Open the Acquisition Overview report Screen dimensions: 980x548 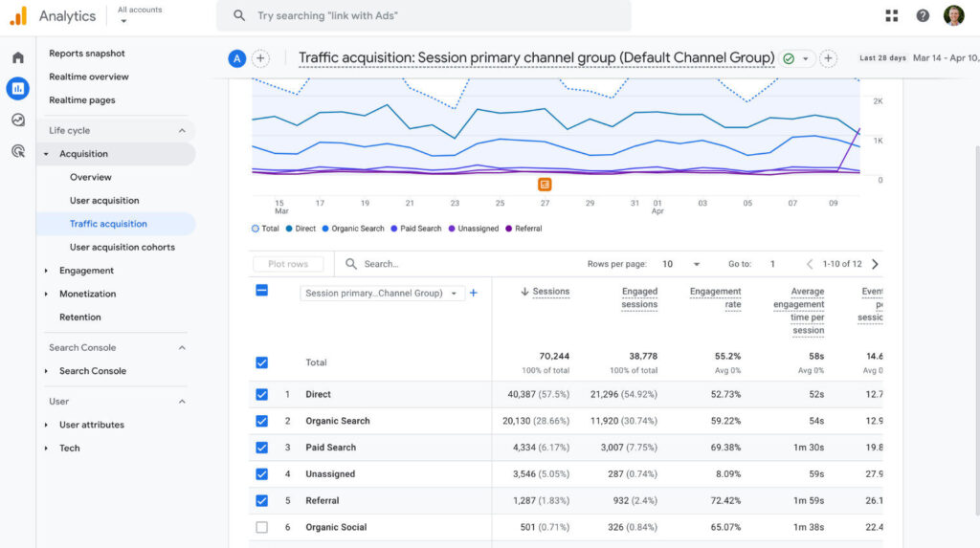click(91, 178)
